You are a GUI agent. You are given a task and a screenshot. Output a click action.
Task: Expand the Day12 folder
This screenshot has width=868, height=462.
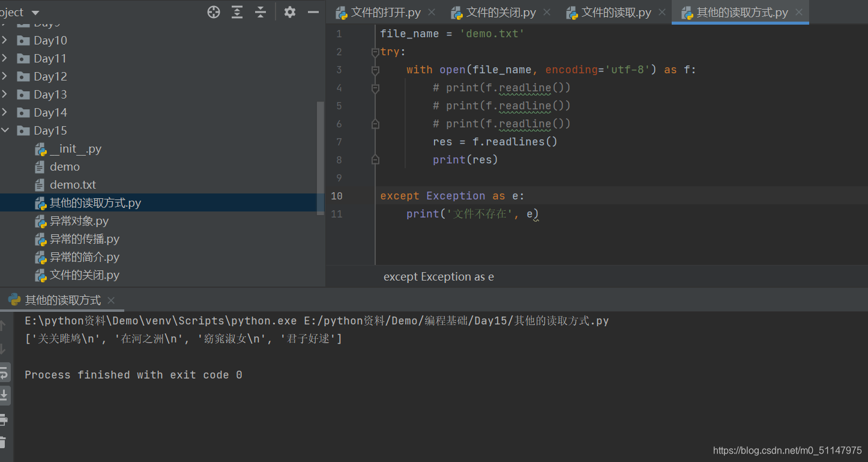[5, 76]
